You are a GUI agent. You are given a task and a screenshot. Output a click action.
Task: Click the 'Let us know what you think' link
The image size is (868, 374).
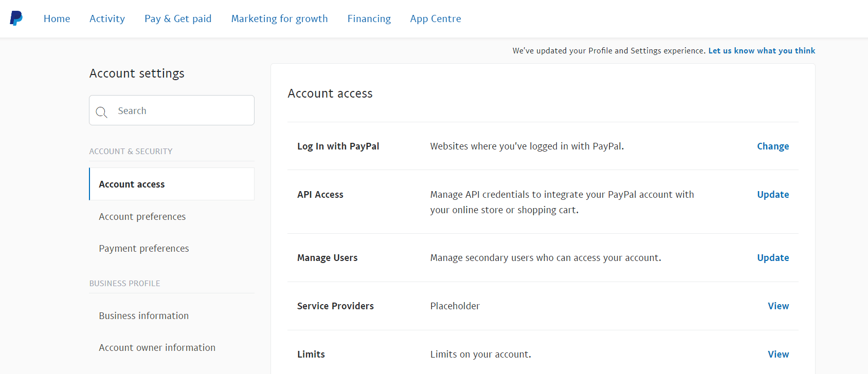(x=762, y=50)
